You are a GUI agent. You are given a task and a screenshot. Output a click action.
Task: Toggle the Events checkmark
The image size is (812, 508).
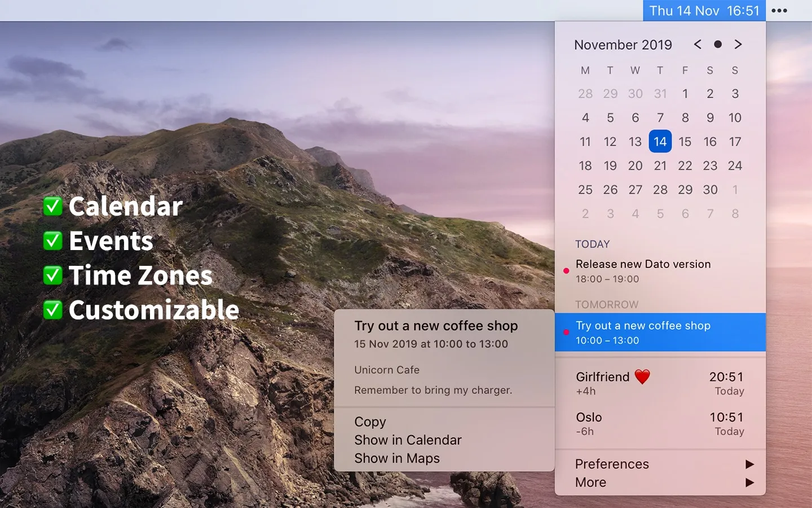[x=52, y=240]
